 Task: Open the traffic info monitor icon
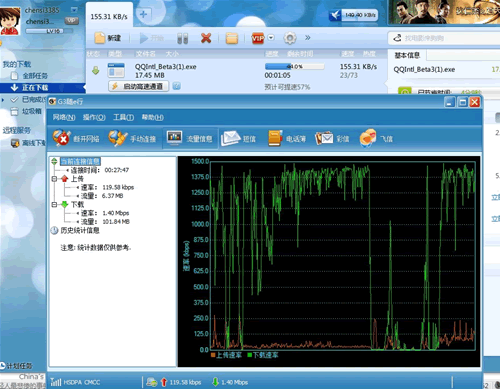[174, 138]
